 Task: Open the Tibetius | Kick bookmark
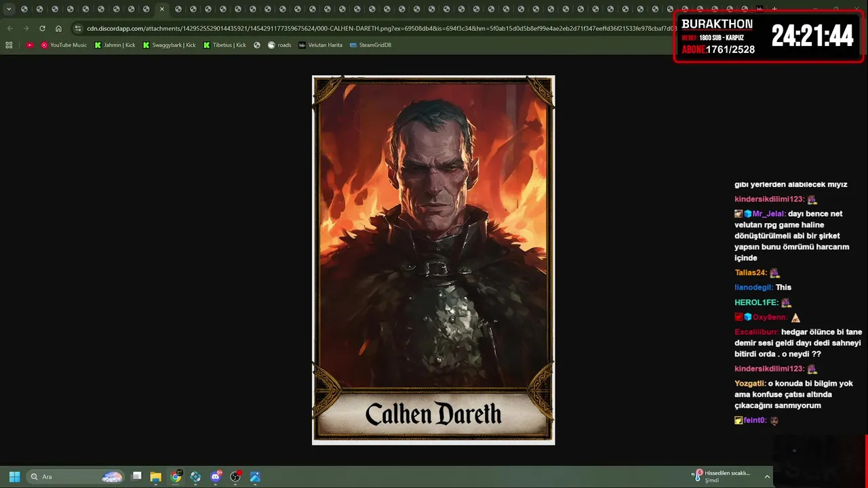point(224,45)
